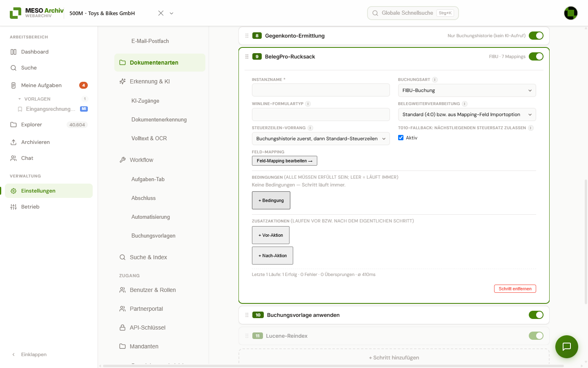The width and height of the screenshot is (588, 368).
Task: Toggle the Lucene-Reindex step switch
Action: pos(536,336)
